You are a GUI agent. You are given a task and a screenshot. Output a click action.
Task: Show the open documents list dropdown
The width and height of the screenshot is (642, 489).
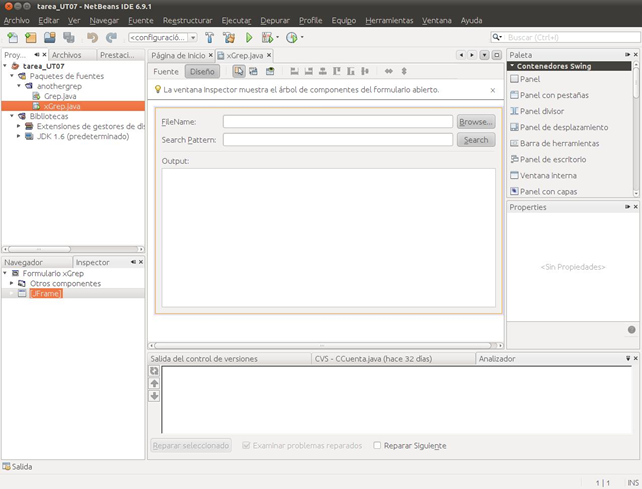(x=484, y=55)
